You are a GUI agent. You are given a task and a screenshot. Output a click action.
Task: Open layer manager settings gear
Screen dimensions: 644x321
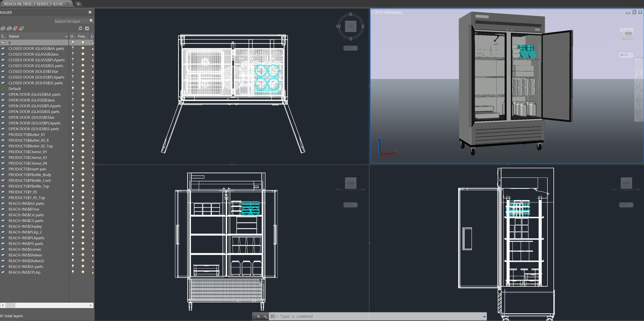[87, 29]
